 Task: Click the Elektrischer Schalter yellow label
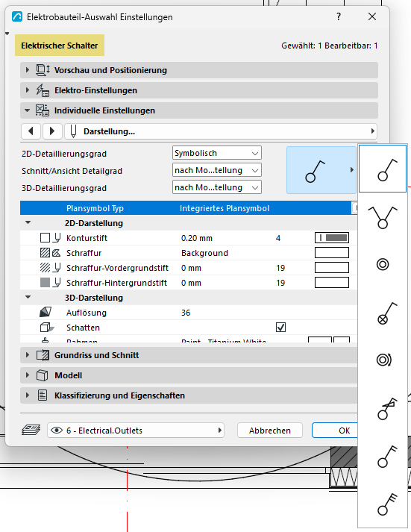click(x=60, y=45)
